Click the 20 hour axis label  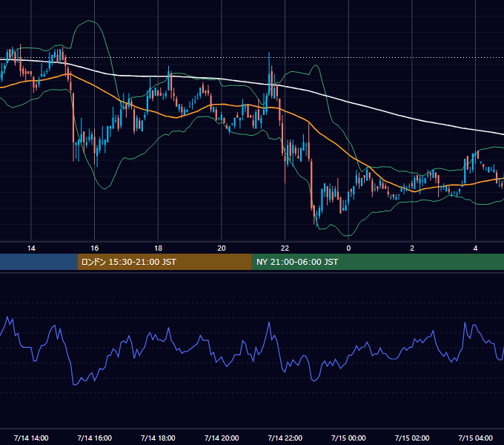point(222,248)
